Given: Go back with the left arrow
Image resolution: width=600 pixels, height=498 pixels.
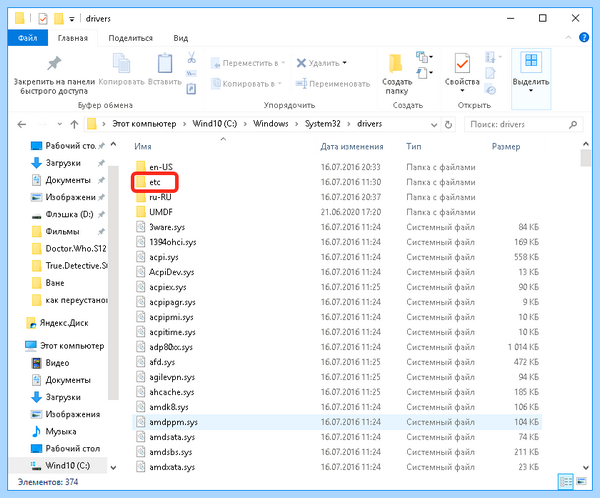Looking at the screenshot, I should 22,124.
